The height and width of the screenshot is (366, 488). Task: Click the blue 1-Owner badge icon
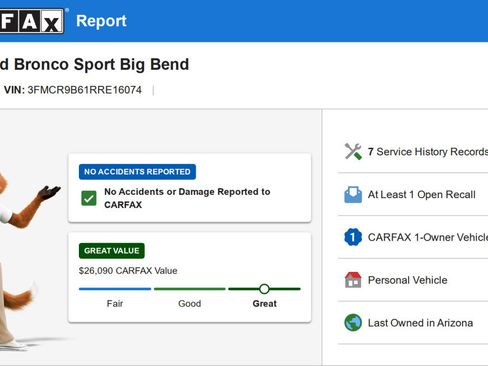(353, 237)
